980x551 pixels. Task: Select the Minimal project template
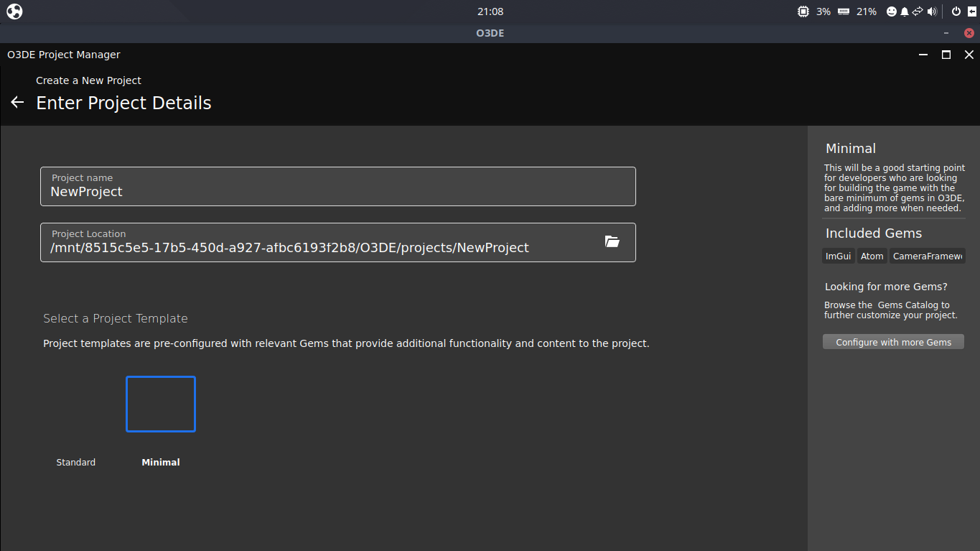point(160,404)
